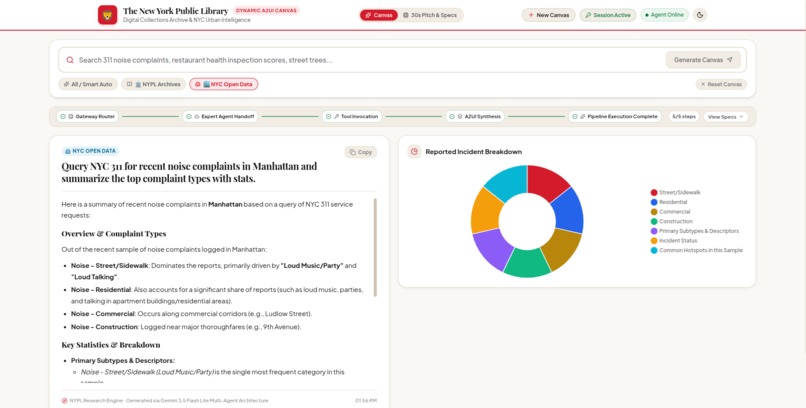Click the Dynamic A2UI Canvas badge
The width and height of the screenshot is (806, 408).
pyautogui.click(x=266, y=10)
